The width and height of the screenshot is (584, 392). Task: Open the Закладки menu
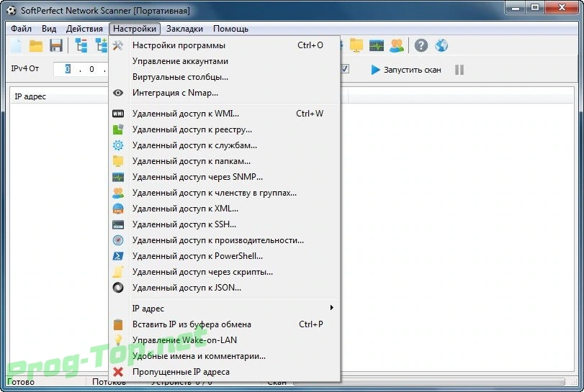(184, 29)
